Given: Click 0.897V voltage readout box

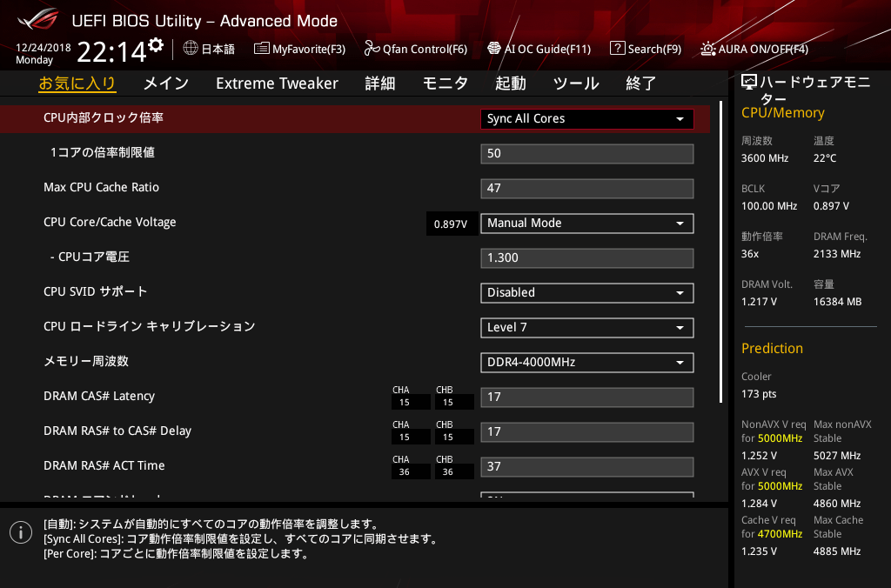Looking at the screenshot, I should tap(452, 224).
